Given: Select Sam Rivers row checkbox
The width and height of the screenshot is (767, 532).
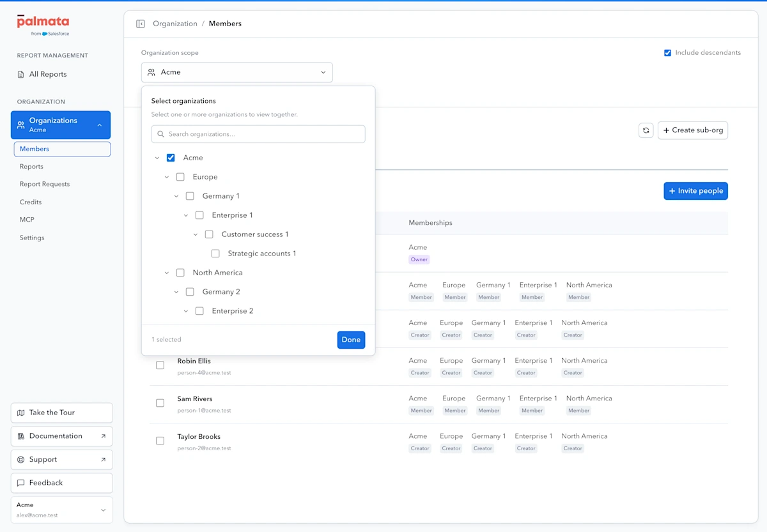Looking at the screenshot, I should tap(160, 403).
